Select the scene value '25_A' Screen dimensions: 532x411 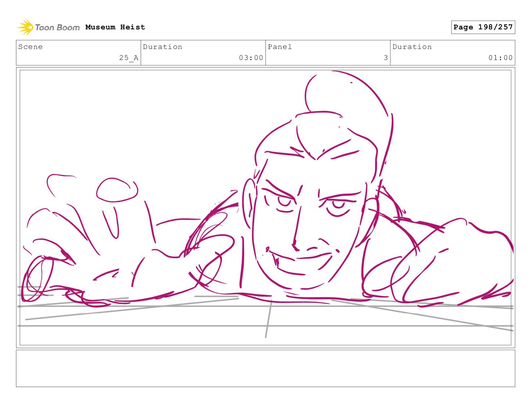pos(129,58)
